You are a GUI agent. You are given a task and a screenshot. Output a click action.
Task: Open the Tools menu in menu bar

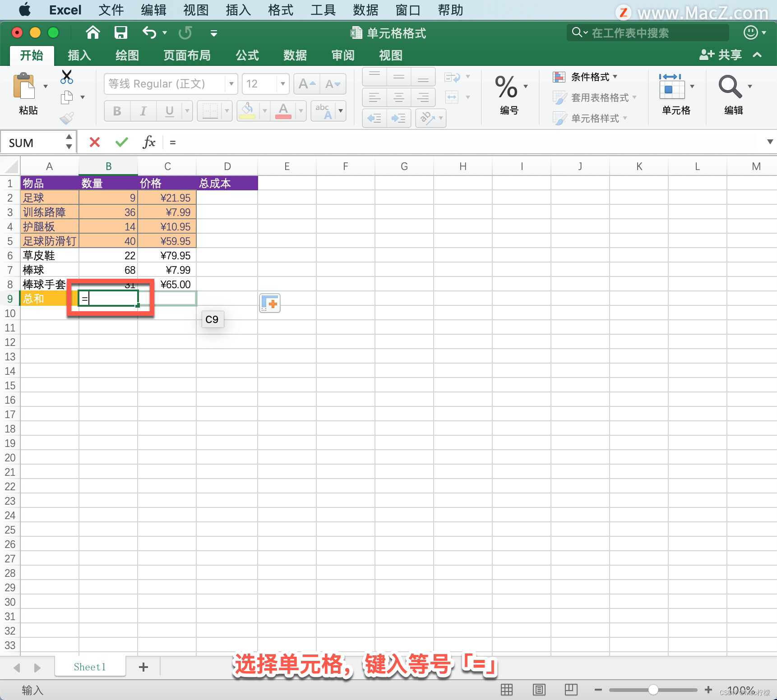(x=323, y=10)
